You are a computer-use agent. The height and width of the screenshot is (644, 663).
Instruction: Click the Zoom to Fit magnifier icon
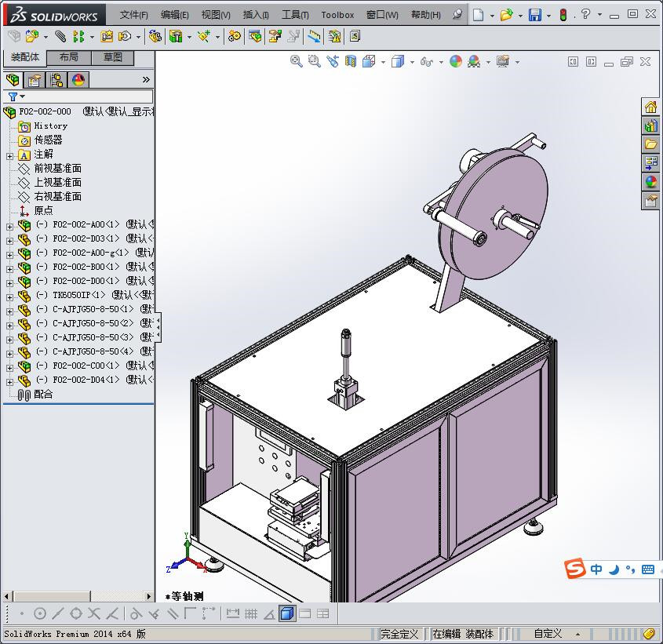point(297,62)
